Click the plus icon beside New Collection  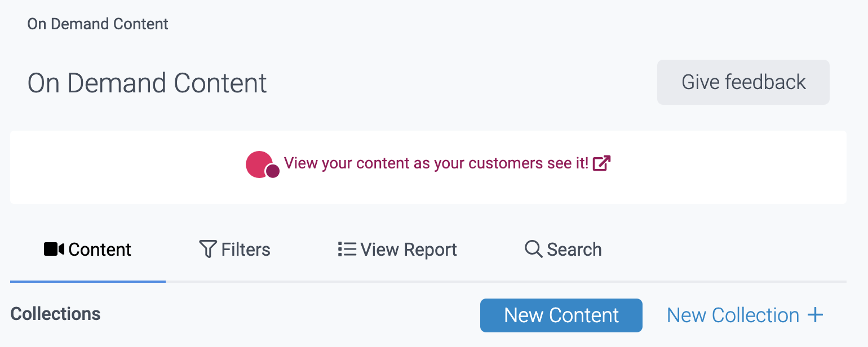[x=816, y=315]
